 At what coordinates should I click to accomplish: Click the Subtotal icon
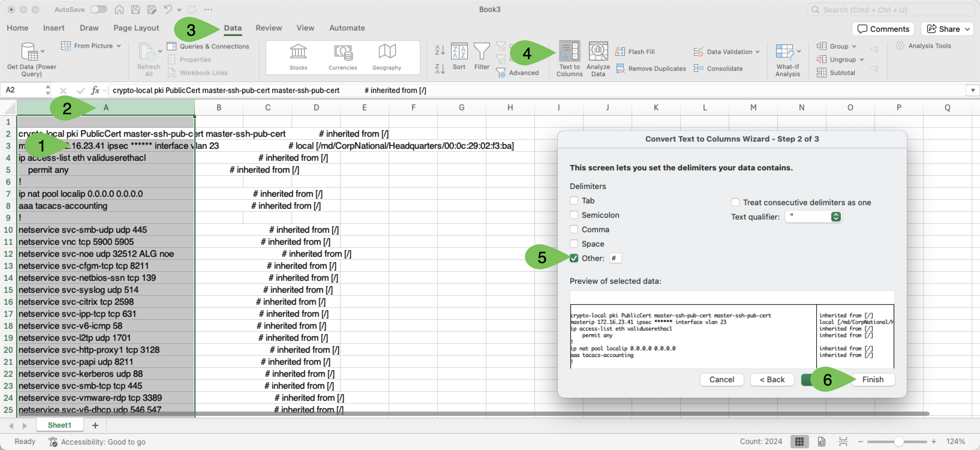(x=821, y=73)
